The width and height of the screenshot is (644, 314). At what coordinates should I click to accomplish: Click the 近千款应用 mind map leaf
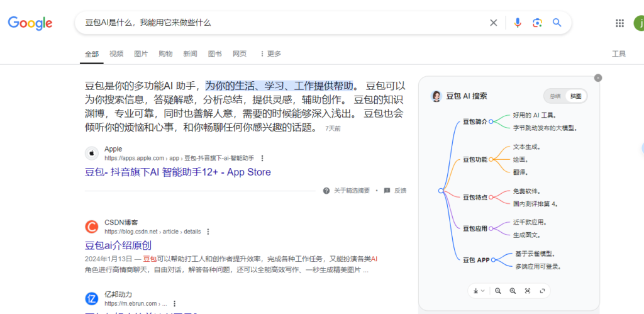[x=530, y=222]
